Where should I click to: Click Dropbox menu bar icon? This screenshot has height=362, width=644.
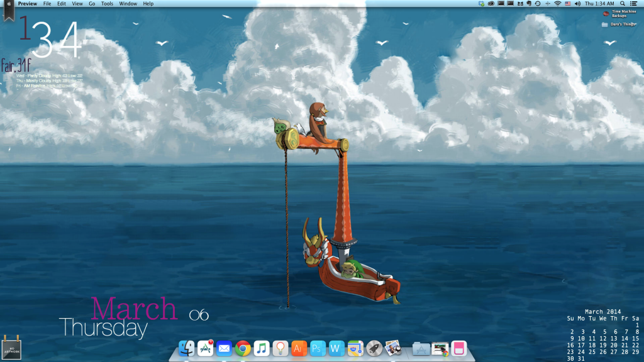coord(481,4)
